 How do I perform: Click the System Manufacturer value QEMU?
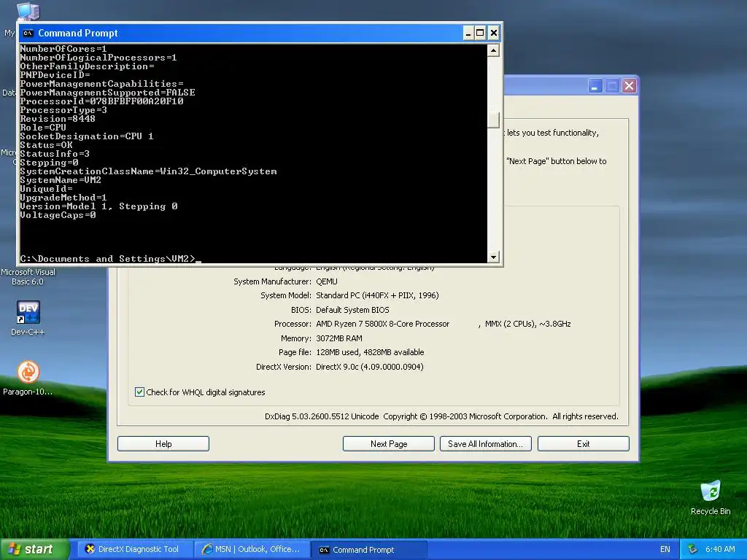(x=326, y=281)
